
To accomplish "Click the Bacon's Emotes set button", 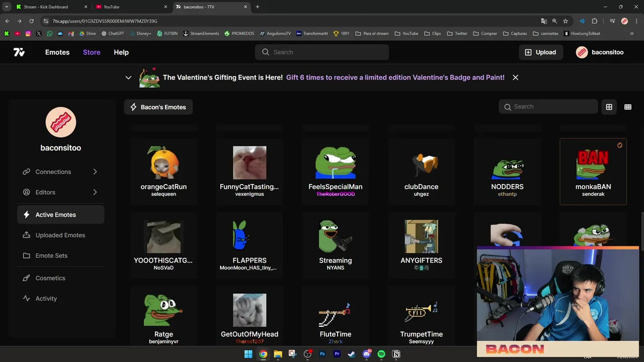I will click(x=158, y=107).
